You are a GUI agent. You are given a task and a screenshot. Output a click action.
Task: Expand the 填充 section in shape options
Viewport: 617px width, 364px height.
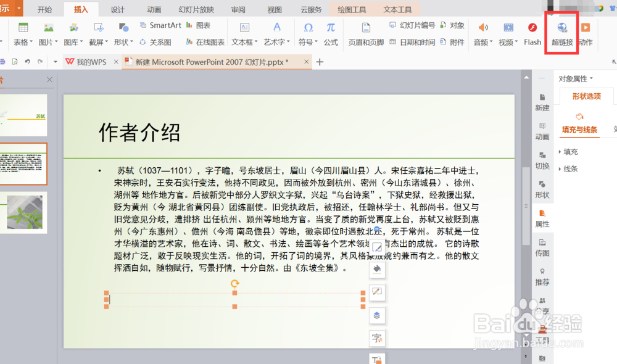(570, 151)
